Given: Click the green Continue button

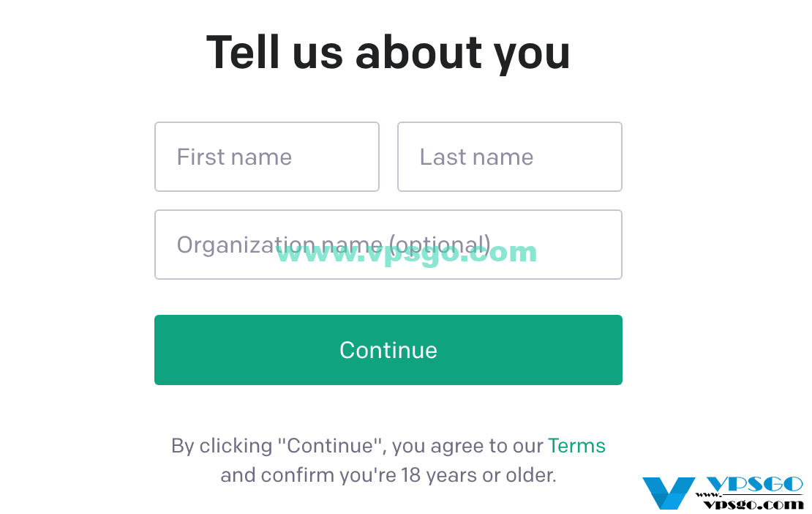Looking at the screenshot, I should [x=388, y=350].
